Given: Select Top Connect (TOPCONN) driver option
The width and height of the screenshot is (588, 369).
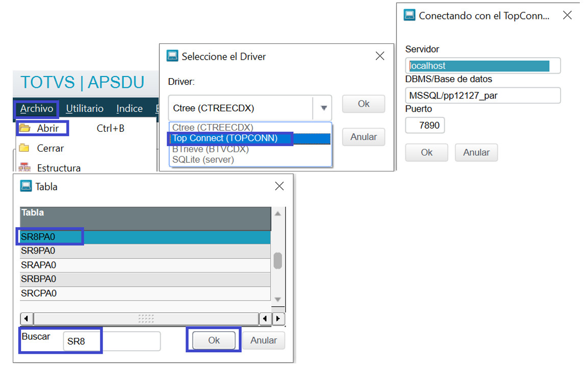Looking at the screenshot, I should pos(250,138).
